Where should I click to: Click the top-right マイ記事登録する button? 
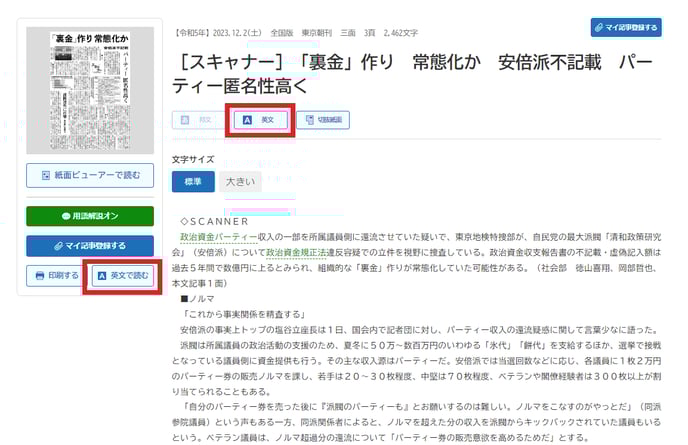pyautogui.click(x=626, y=28)
